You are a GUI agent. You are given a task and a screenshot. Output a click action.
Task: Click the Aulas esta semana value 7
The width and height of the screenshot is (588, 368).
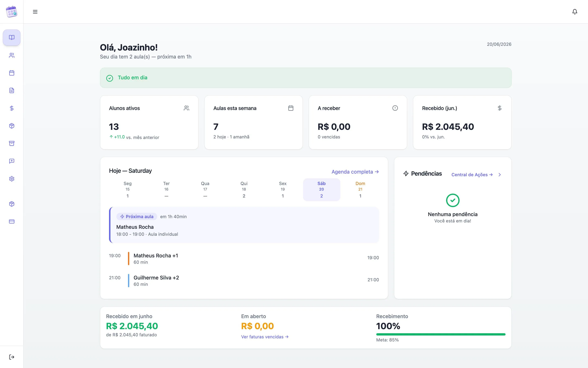pos(216,127)
